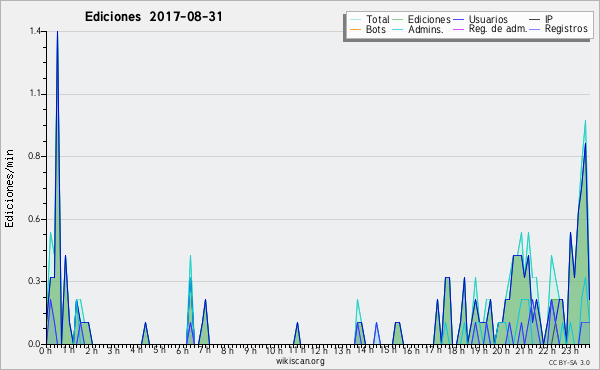600x370 pixels.
Task: Click the CC BY-SA 3.0 license text
Action: [x=569, y=362]
